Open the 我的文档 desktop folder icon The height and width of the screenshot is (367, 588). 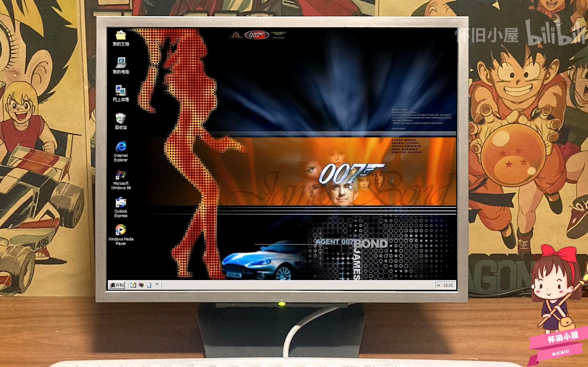(121, 38)
